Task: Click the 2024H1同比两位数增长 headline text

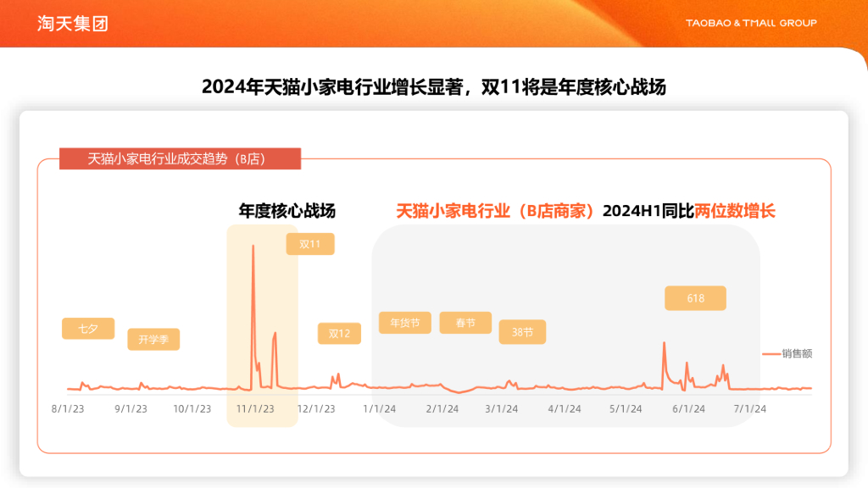Action: [x=688, y=211]
